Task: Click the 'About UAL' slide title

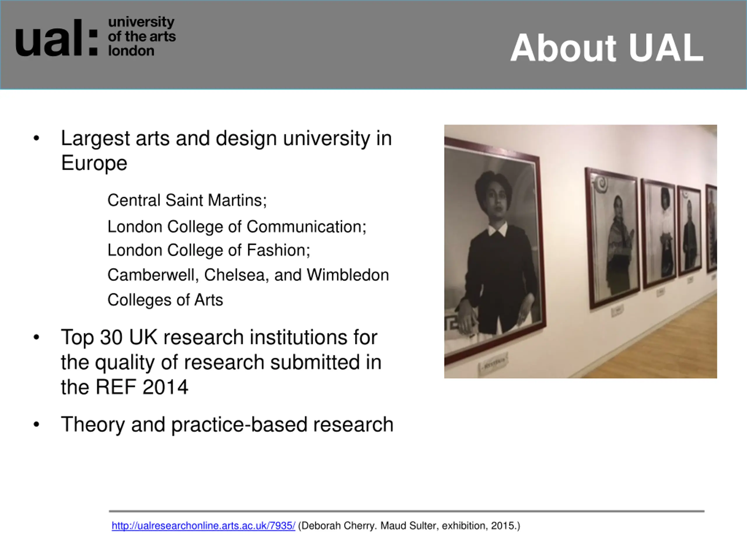Action: click(607, 48)
